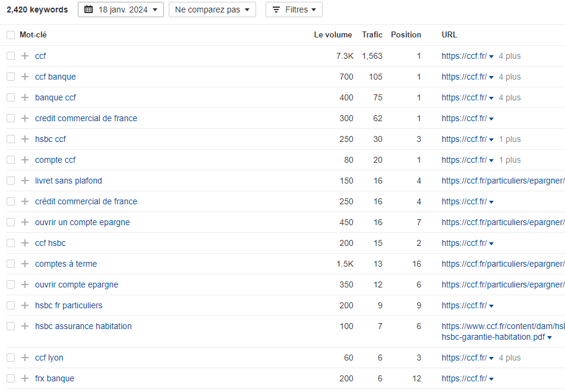Open the 'compte ccf' keyword link
Image resolution: width=565 pixels, height=392 pixels.
point(55,160)
